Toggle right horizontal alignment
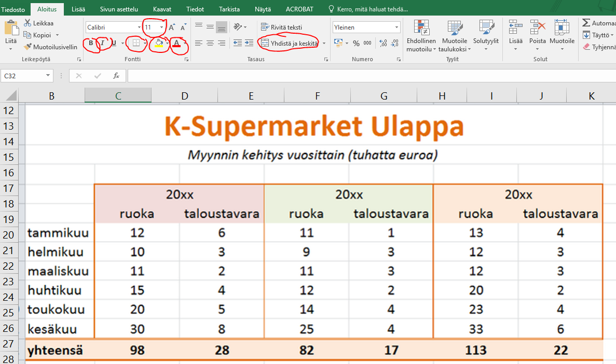The width and height of the screenshot is (616, 364). click(x=222, y=43)
